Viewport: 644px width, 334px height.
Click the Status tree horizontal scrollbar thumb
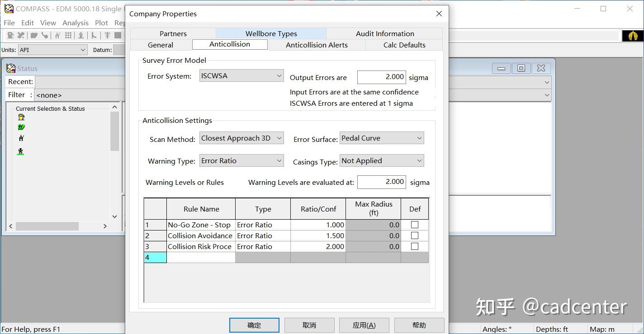tap(47, 226)
